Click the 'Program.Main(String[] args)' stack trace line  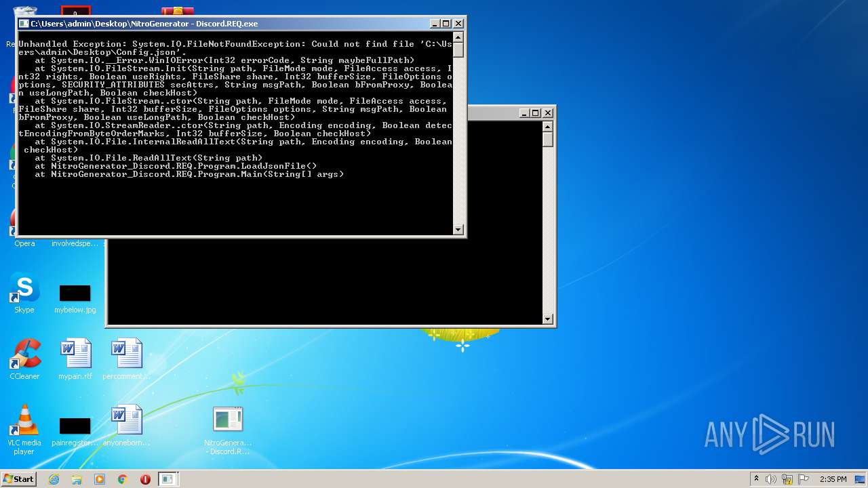[x=189, y=174]
